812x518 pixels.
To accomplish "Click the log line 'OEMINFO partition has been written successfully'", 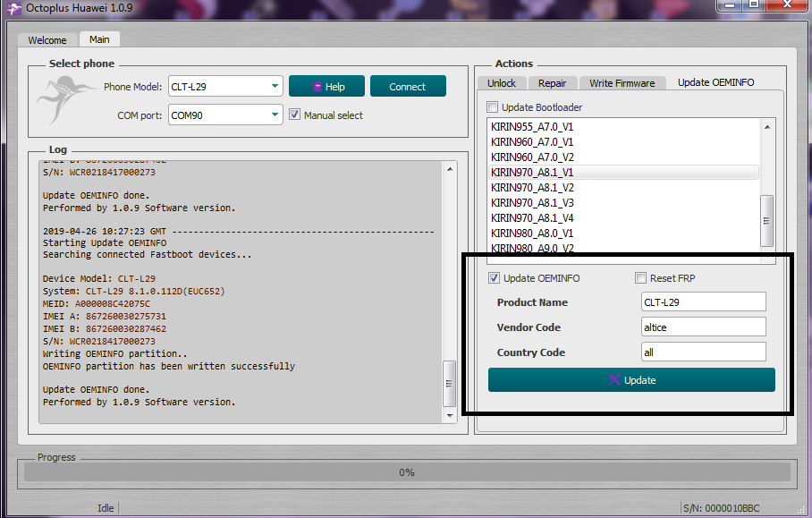I will coord(169,366).
